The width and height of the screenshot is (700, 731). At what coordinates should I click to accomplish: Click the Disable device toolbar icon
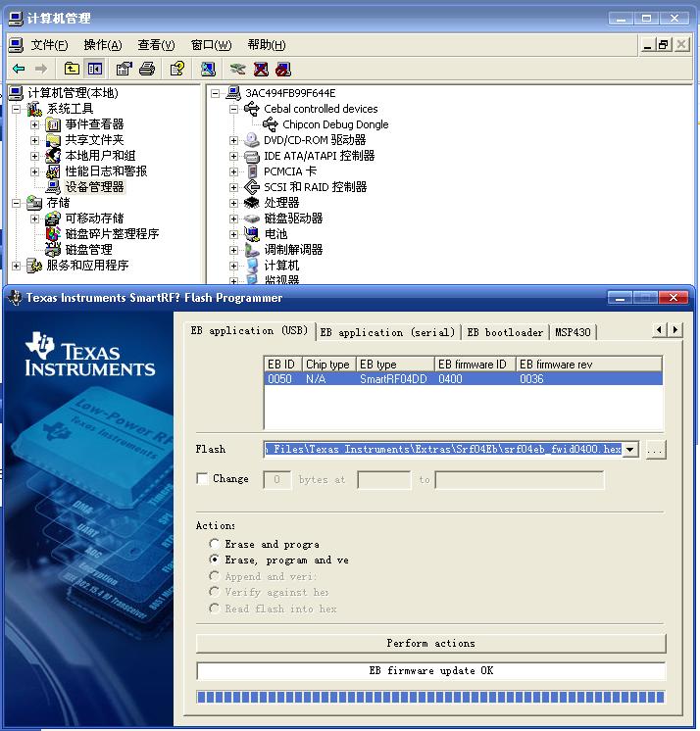tap(283, 69)
